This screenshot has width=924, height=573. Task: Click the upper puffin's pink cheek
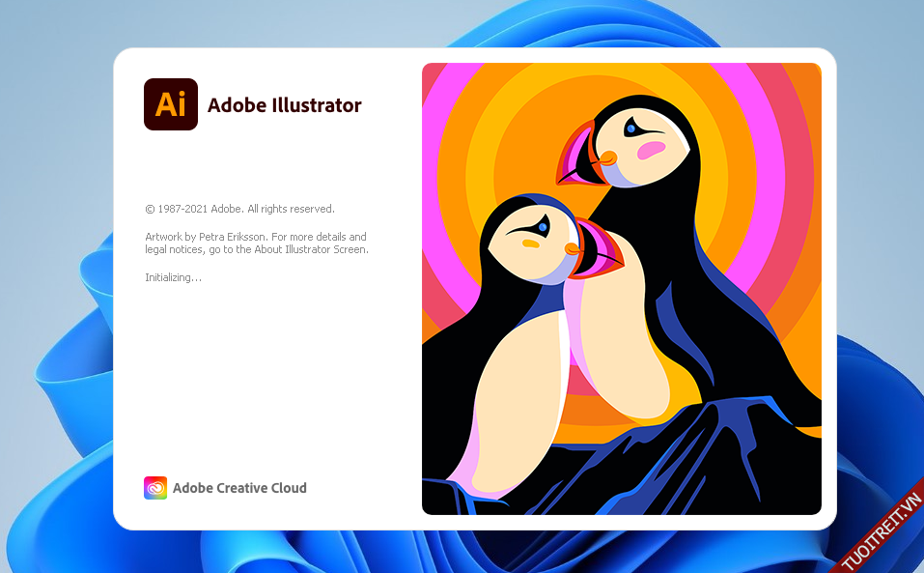tap(652, 150)
